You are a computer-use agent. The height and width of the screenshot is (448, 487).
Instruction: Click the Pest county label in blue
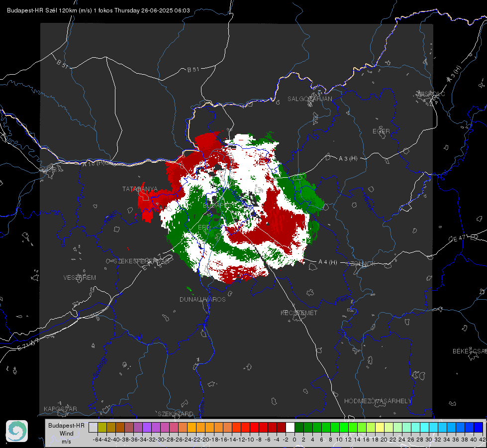coord(342,300)
